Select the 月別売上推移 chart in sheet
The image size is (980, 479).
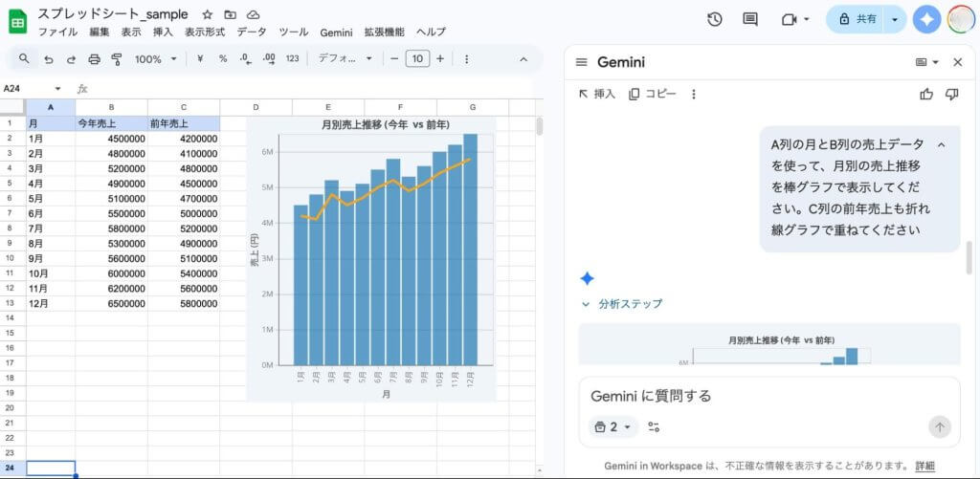[371, 259]
